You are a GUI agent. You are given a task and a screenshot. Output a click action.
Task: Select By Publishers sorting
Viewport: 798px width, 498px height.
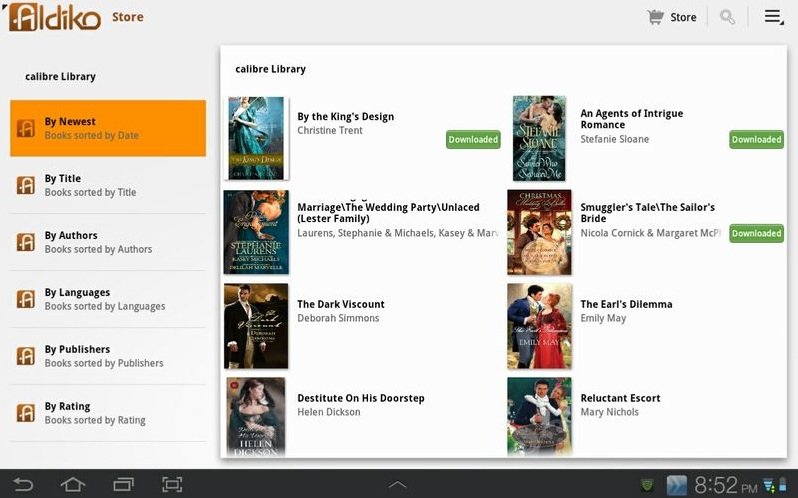pos(108,356)
